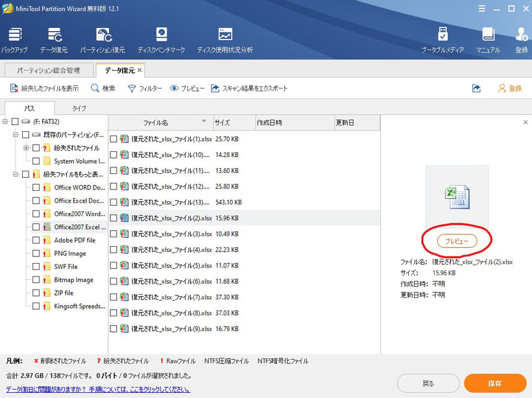Check the PNG Image checkbox

pos(36,253)
